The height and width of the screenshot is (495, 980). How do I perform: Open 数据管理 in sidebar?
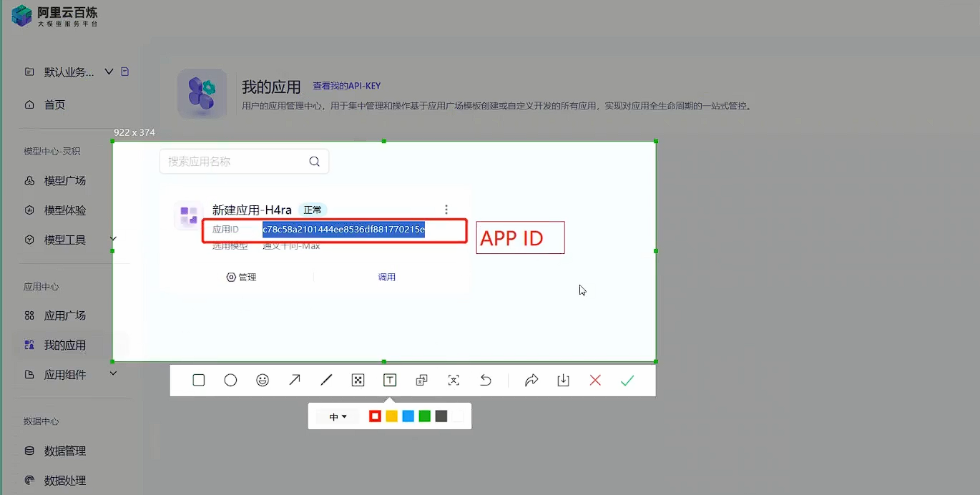tap(64, 451)
